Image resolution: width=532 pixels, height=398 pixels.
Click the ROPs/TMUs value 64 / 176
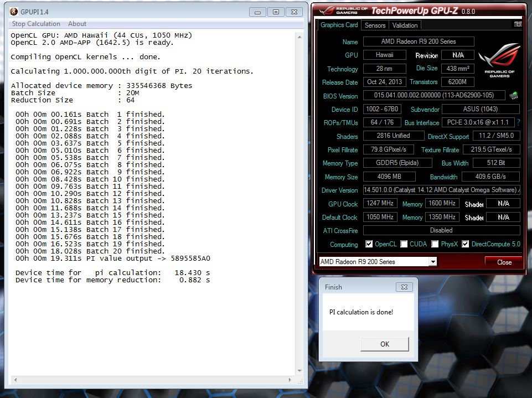click(382, 122)
